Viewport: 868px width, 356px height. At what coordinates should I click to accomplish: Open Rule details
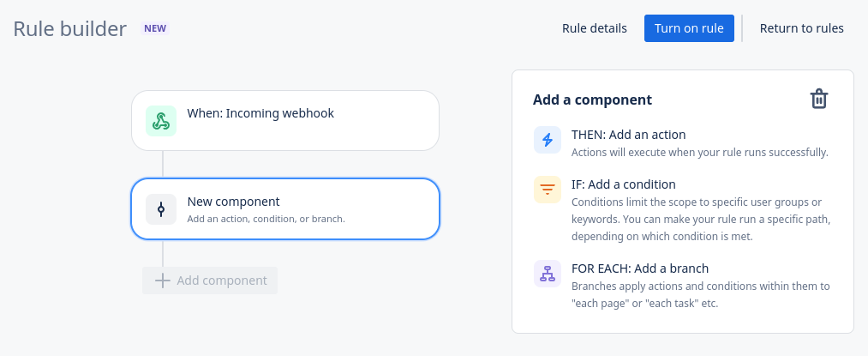[x=595, y=28]
